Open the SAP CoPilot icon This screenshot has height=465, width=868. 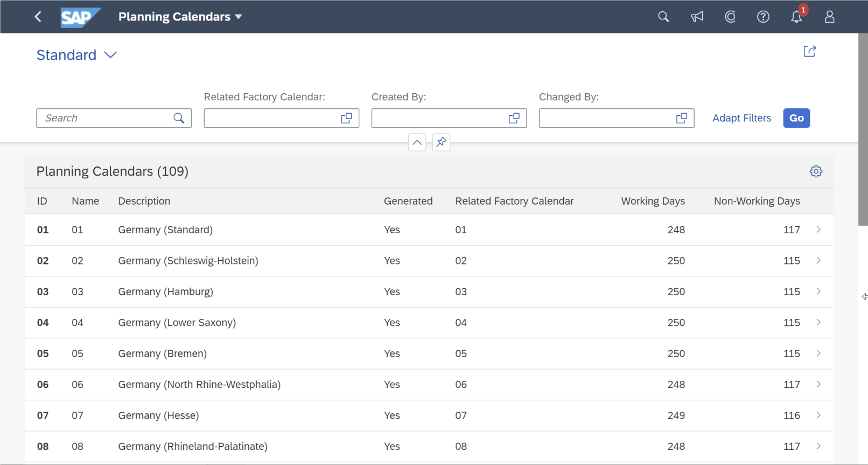730,17
